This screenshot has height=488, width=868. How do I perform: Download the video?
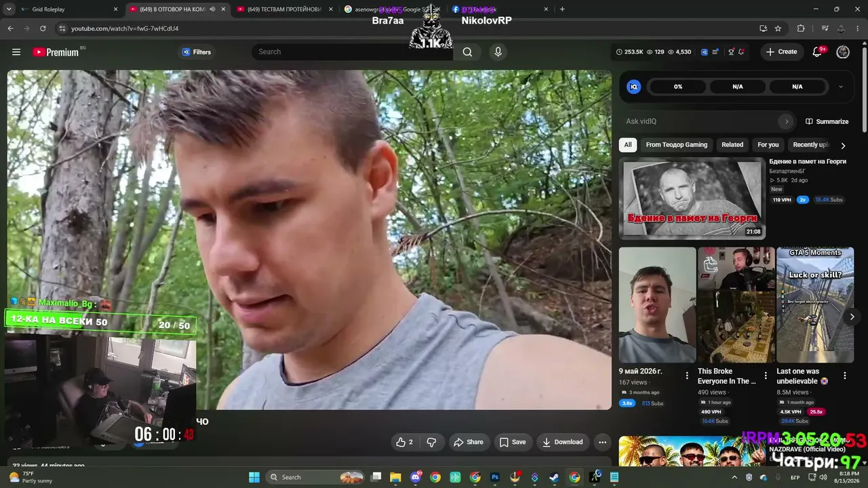(x=561, y=442)
